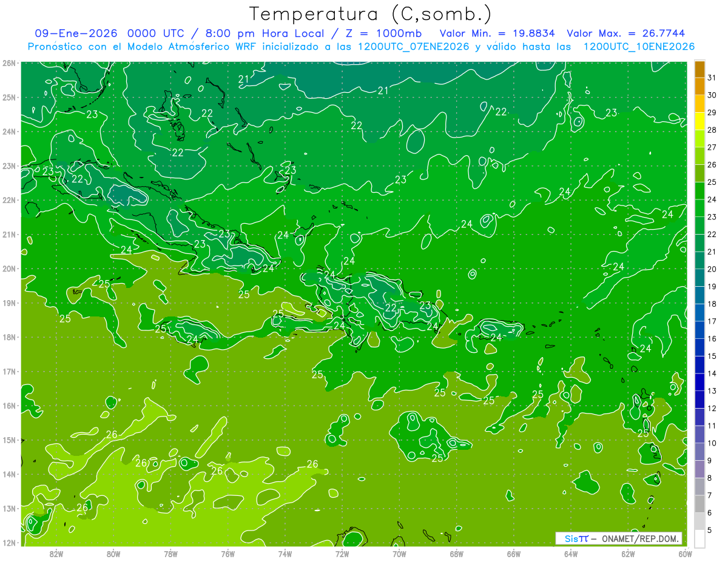Click latitude axis label '22N'
Image resolution: width=728 pixels, height=562 pixels.
click(x=9, y=200)
